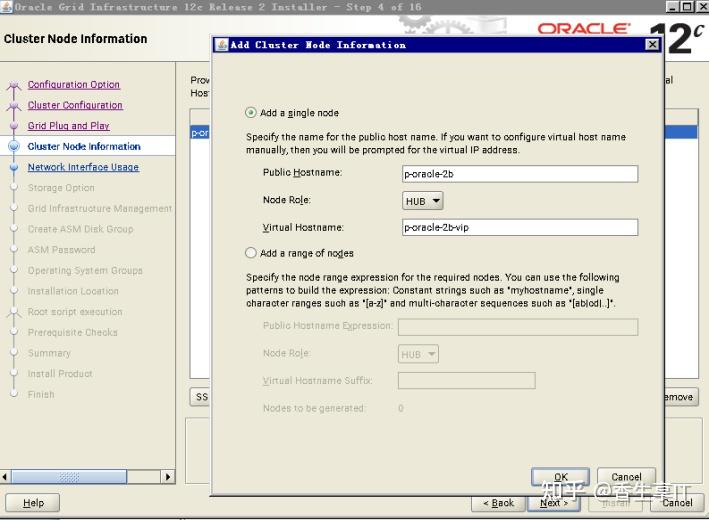This screenshot has height=521, width=709.
Task: Click the Next button in installer
Action: click(554, 503)
